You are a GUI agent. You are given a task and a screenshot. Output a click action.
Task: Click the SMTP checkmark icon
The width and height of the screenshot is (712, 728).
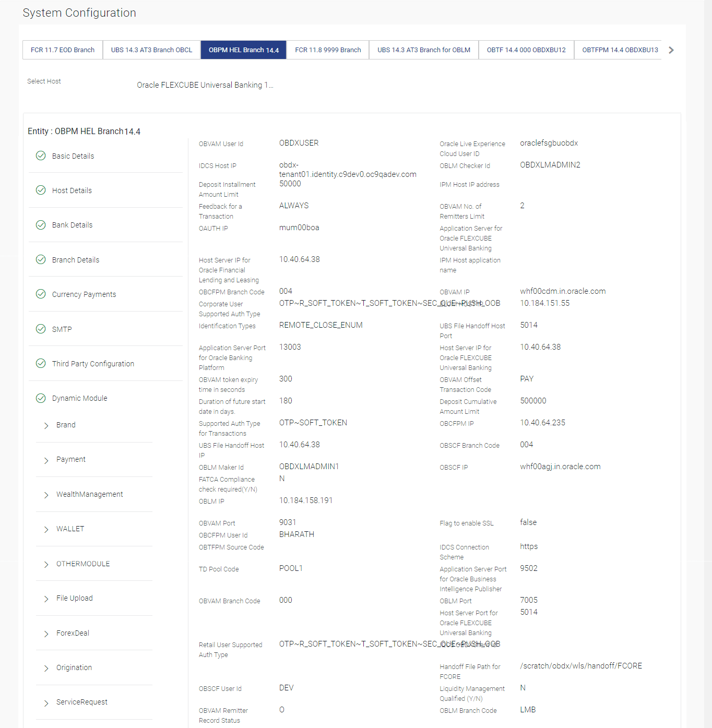coord(41,329)
